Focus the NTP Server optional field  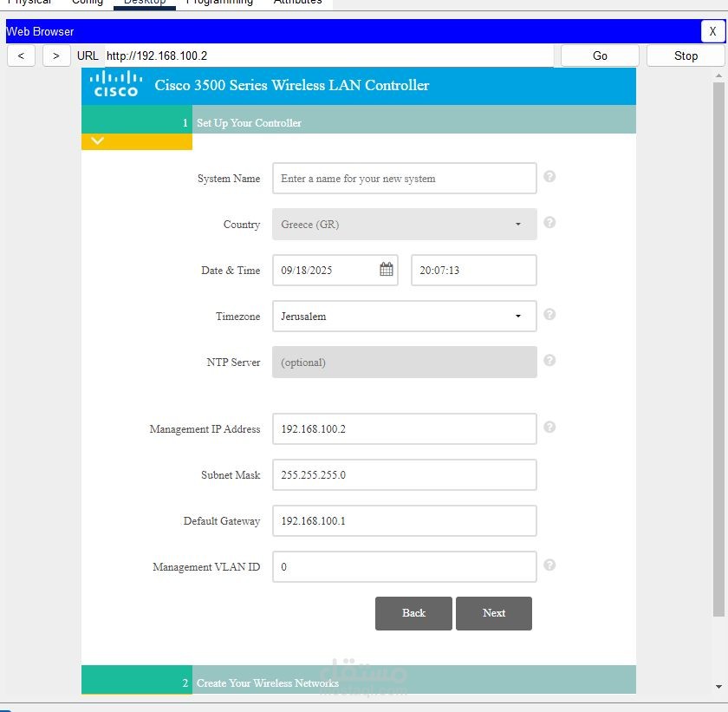[405, 363]
